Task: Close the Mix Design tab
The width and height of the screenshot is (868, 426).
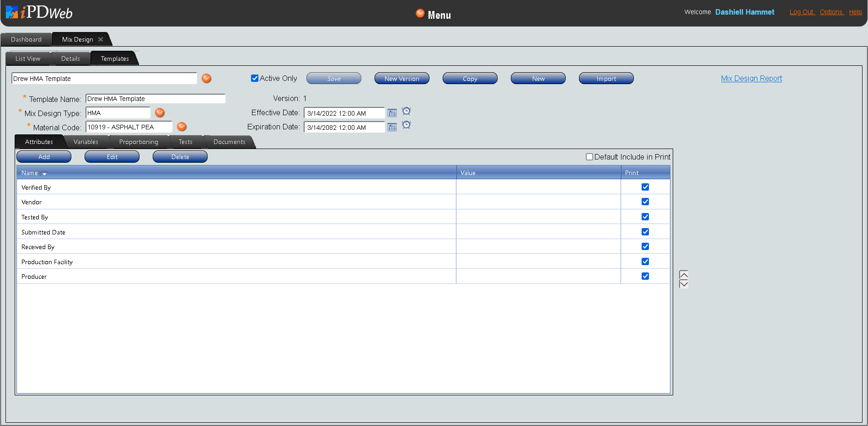Action: coord(101,40)
